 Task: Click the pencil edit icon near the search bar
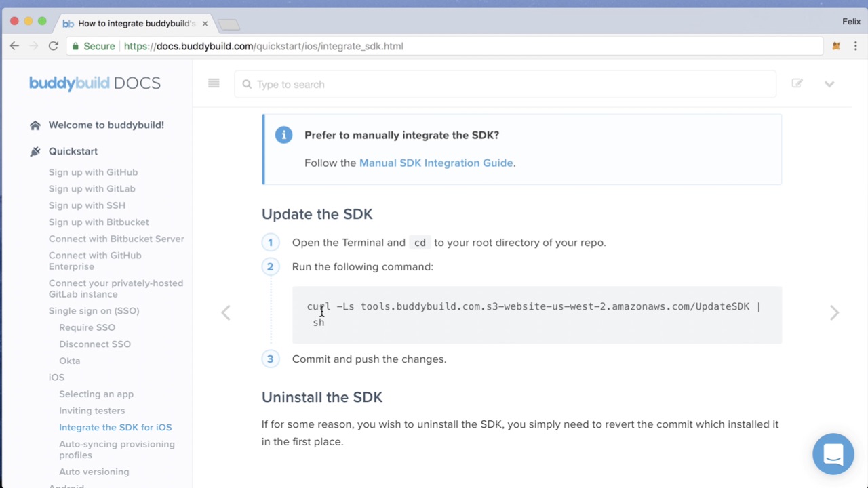point(797,83)
